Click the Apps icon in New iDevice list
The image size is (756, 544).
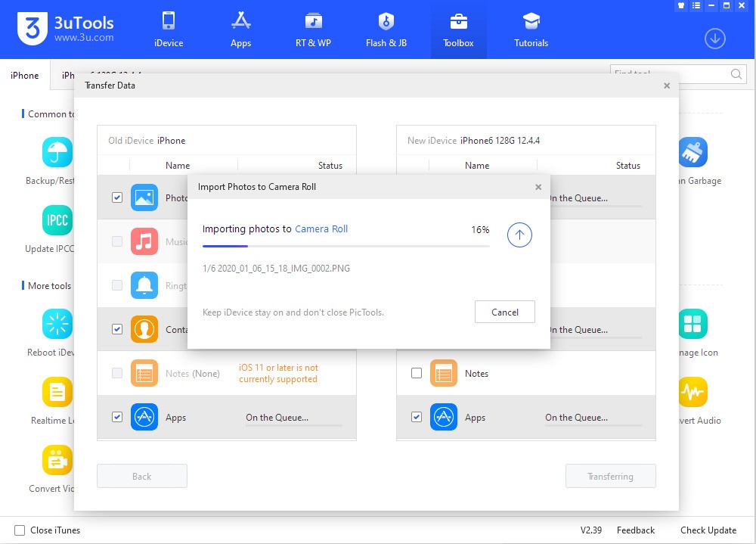(x=444, y=417)
